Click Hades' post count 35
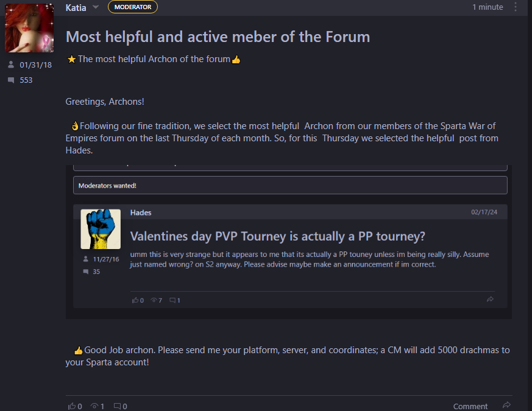 [96, 272]
